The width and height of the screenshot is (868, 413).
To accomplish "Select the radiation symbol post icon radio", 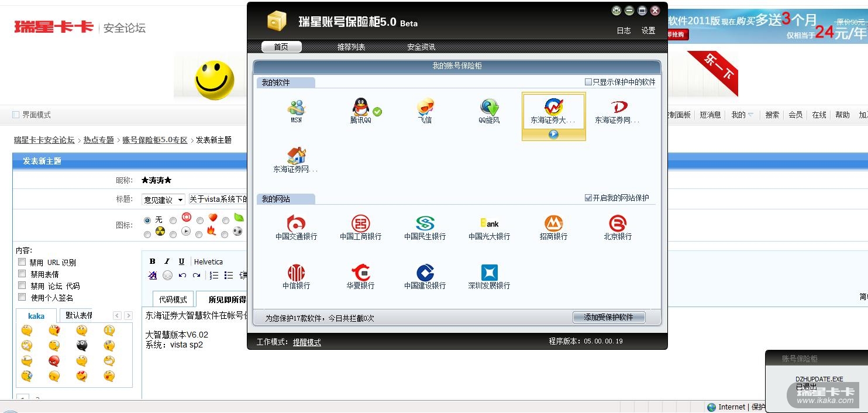I will click(147, 234).
